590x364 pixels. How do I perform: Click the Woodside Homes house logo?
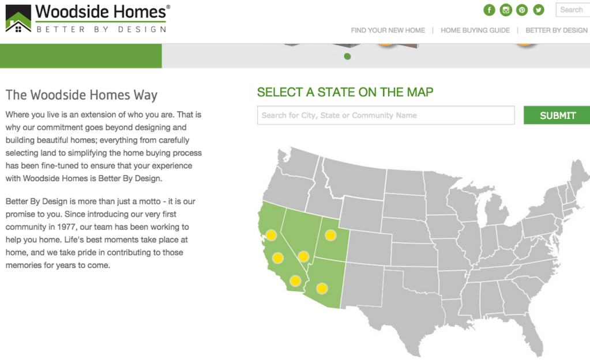point(18,21)
